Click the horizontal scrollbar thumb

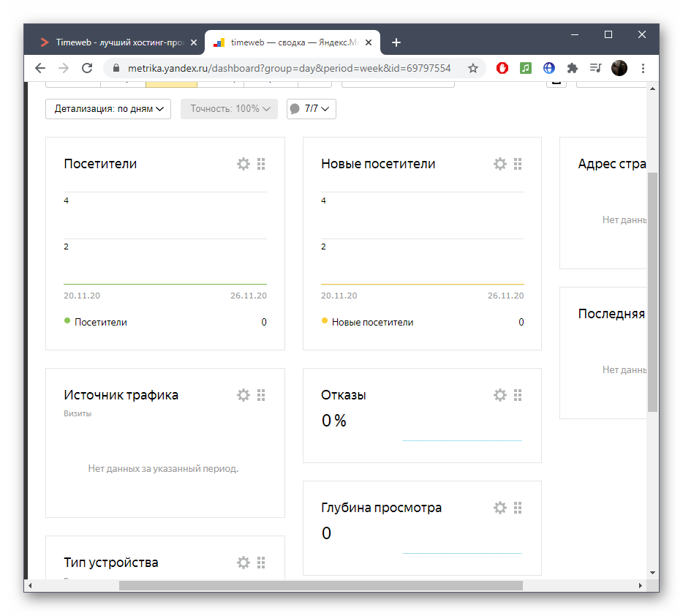tap(320, 585)
